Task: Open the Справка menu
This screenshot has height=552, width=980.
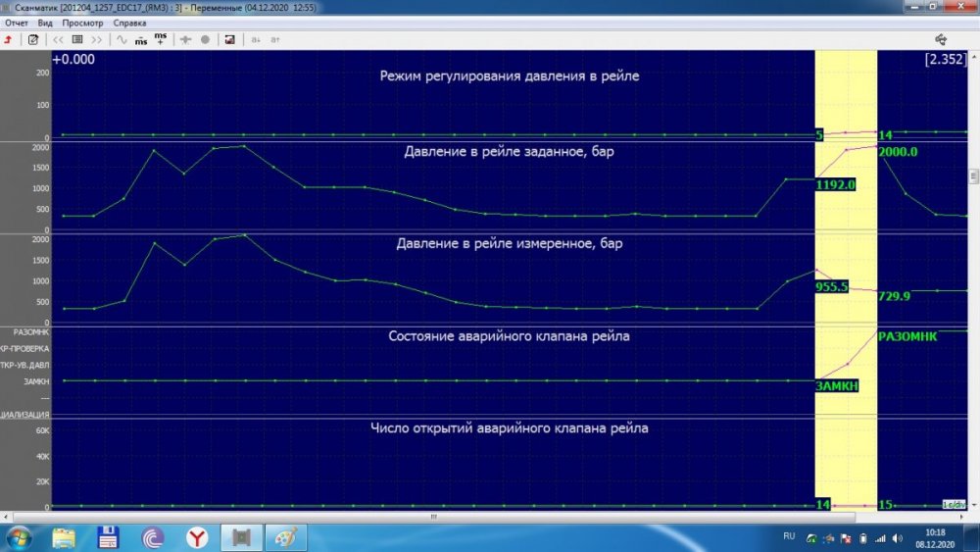Action: 130,23
